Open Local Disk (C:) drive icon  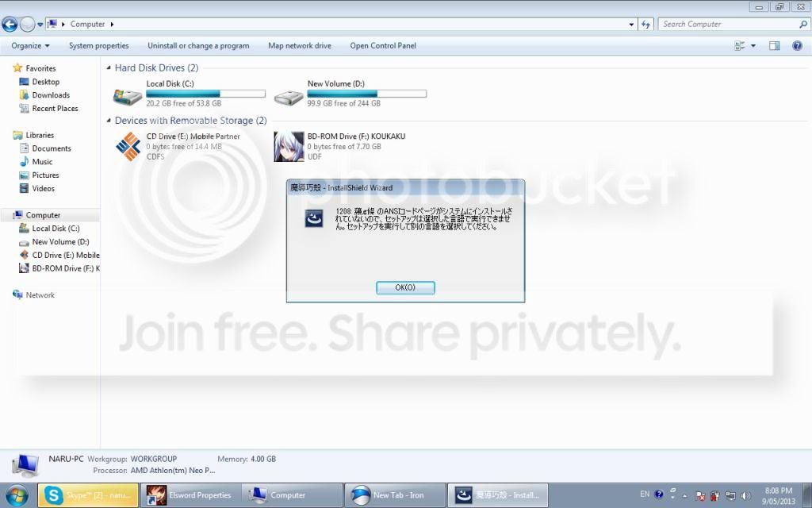[x=128, y=98]
